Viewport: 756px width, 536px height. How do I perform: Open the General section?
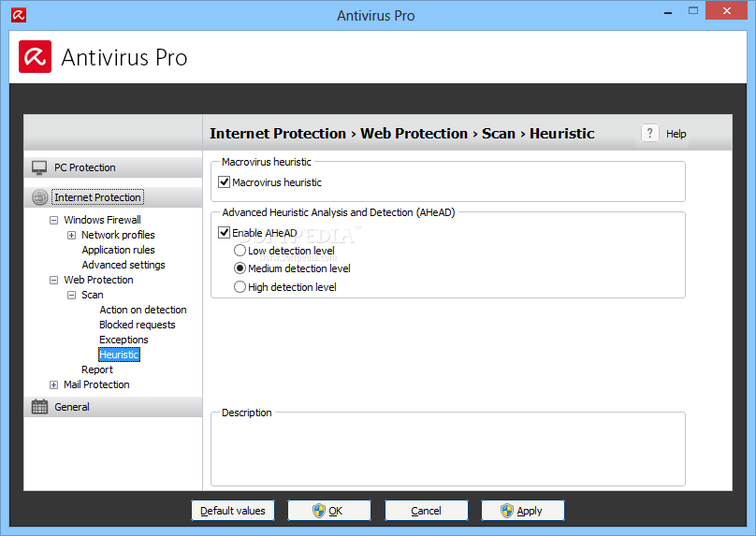click(x=113, y=407)
